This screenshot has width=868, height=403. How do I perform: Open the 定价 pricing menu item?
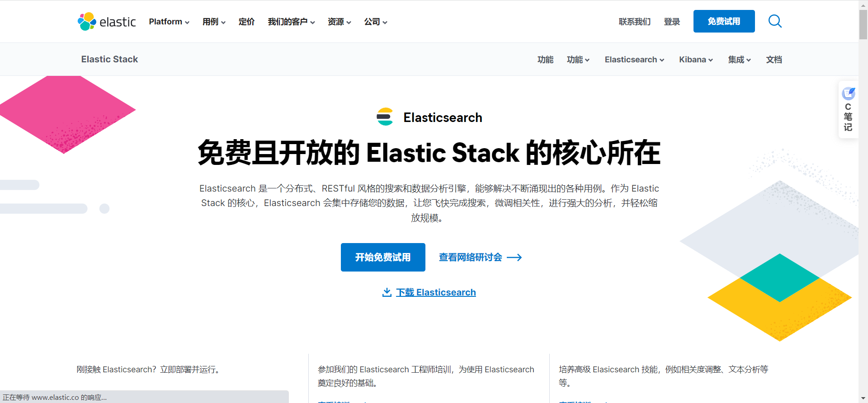[x=246, y=22]
